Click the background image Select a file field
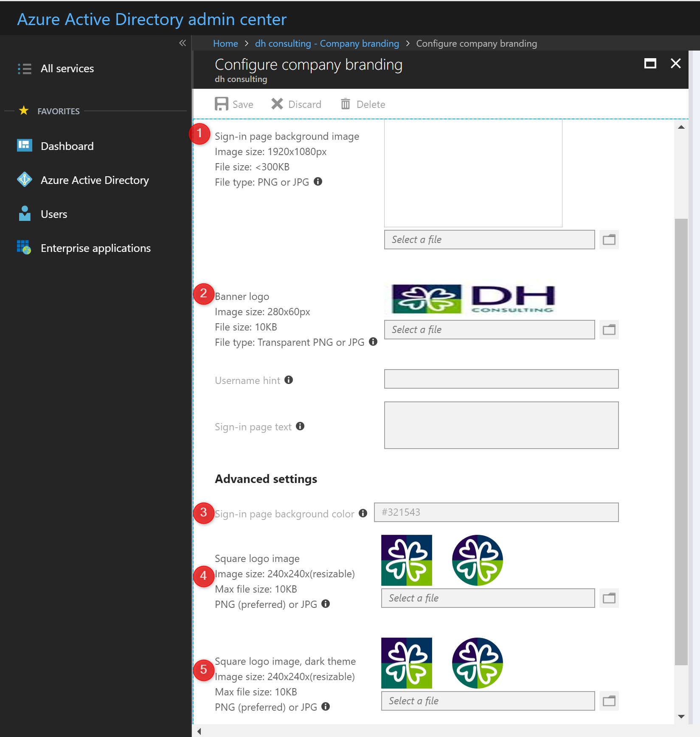Viewport: 700px width, 737px height. tap(489, 240)
